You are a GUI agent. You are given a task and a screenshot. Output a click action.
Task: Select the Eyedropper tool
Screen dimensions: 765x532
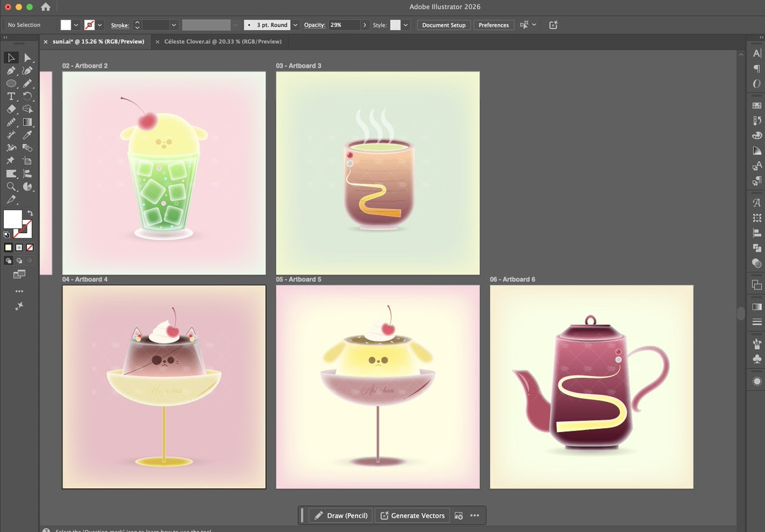[x=27, y=135]
